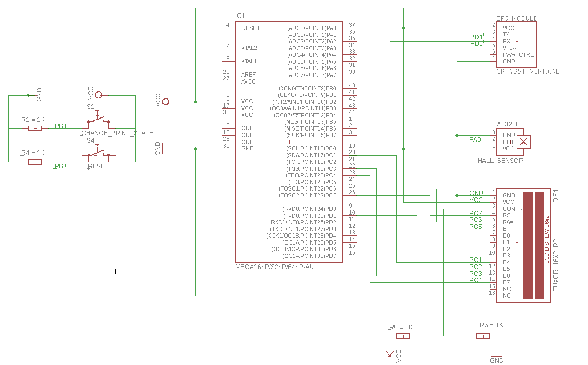Select the GP-735T-VERTICAL value label
Screen dimensions: 588x365
527,72
